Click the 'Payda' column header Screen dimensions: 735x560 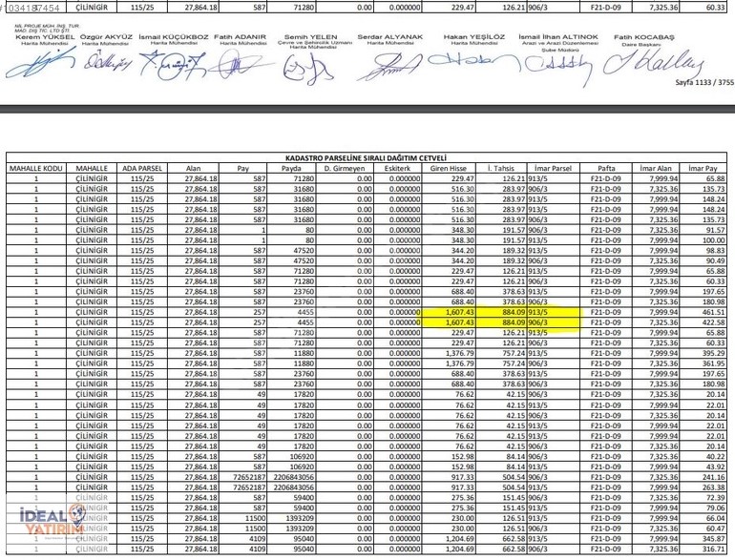[x=291, y=168]
